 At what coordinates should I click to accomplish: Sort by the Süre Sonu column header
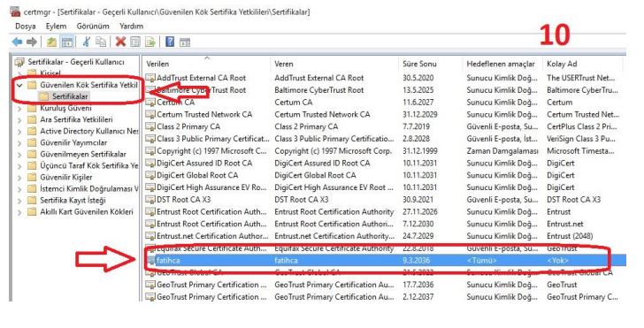430,64
